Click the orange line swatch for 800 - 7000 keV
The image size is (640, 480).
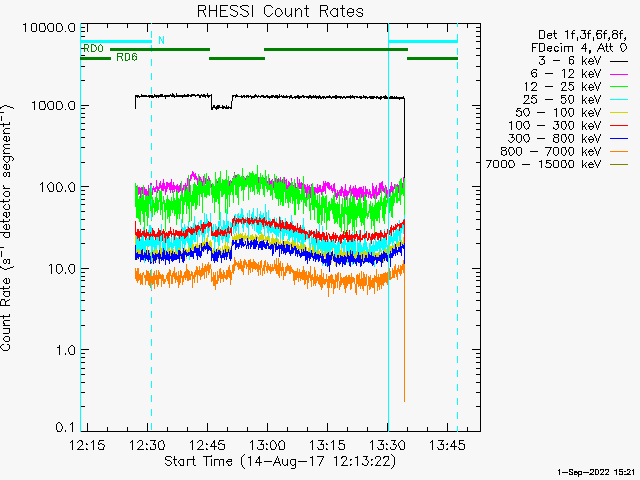[x=619, y=152]
